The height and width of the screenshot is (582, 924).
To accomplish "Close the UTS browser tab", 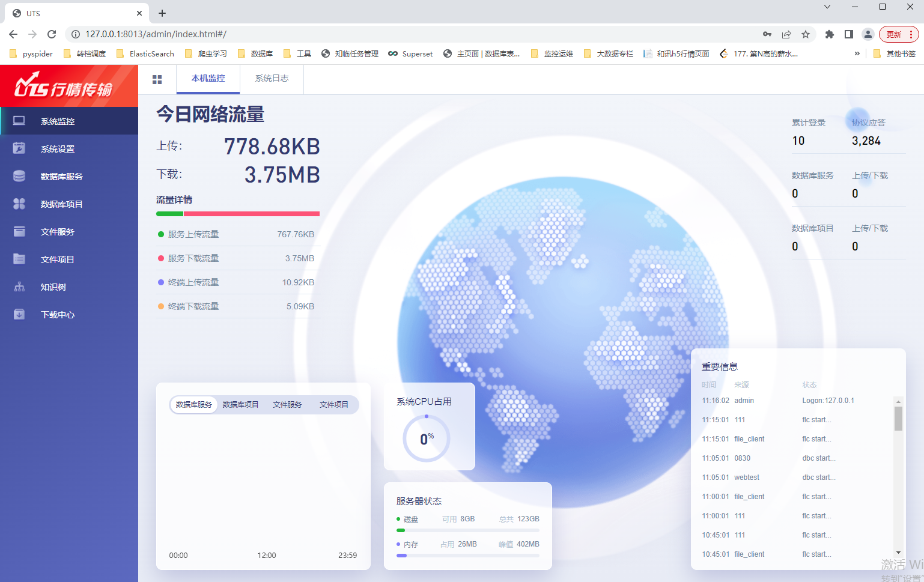I will 139,13.
